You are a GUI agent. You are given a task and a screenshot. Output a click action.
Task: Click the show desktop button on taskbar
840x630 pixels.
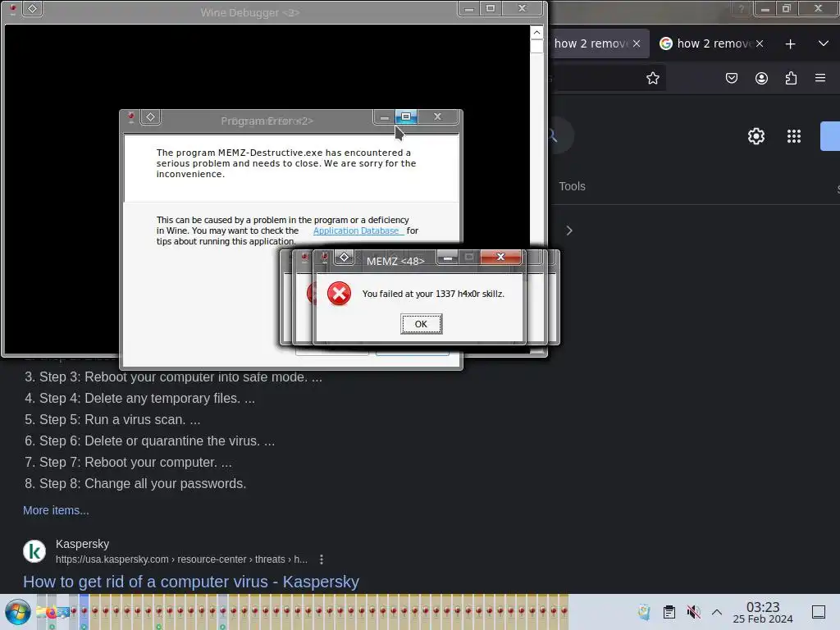click(x=819, y=612)
